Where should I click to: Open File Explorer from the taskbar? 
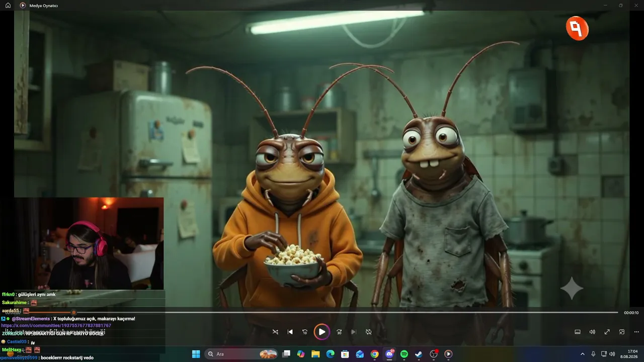tap(315, 354)
